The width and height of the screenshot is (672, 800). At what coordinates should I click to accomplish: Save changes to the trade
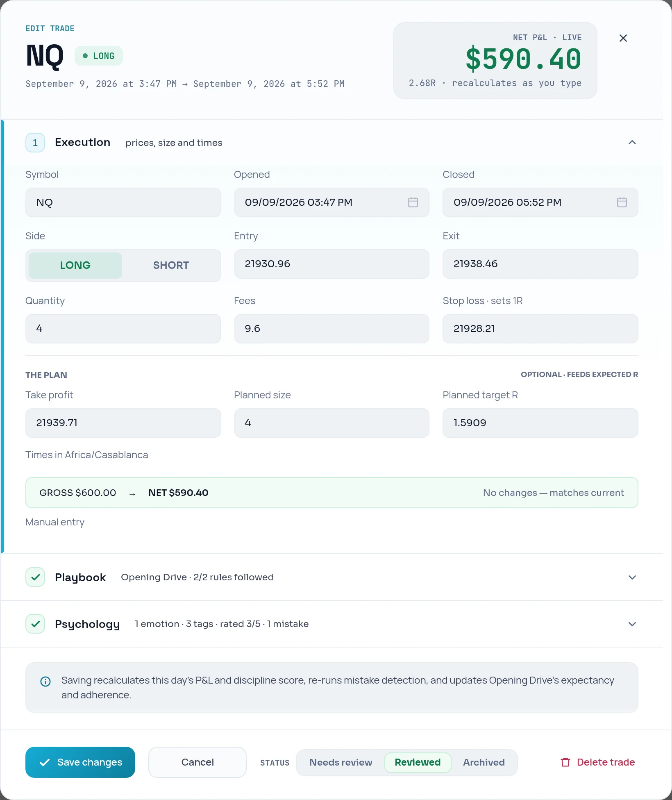80,762
